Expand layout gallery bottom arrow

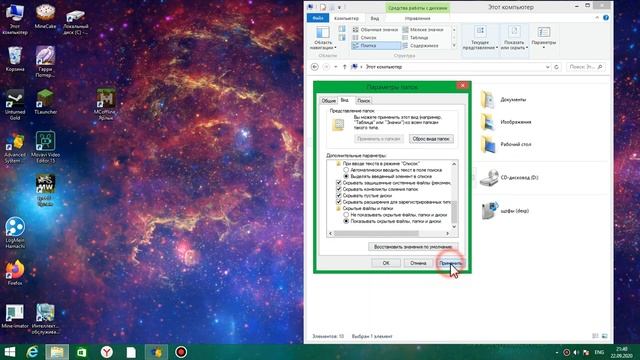(454, 46)
